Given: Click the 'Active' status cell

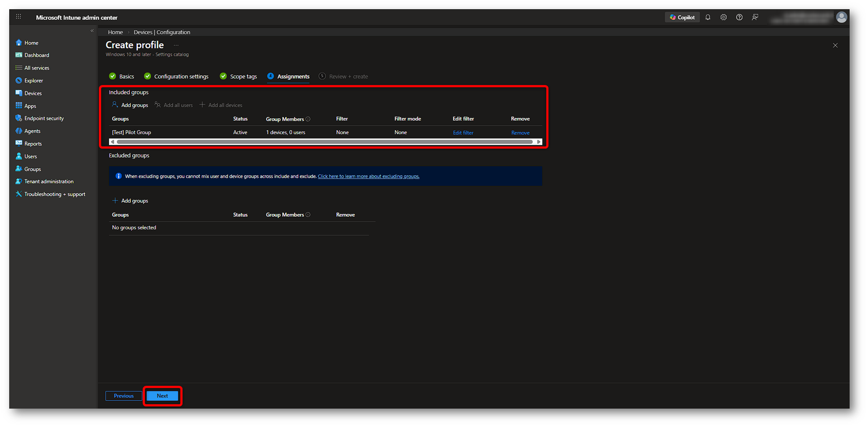Looking at the screenshot, I should coord(240,132).
